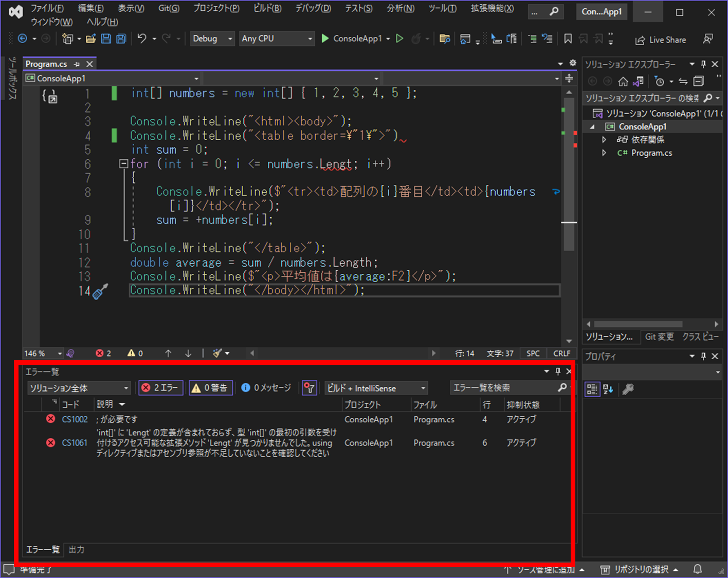The width and height of the screenshot is (728, 578).
Task: Switch to the 出力 output tab
Action: point(77,550)
